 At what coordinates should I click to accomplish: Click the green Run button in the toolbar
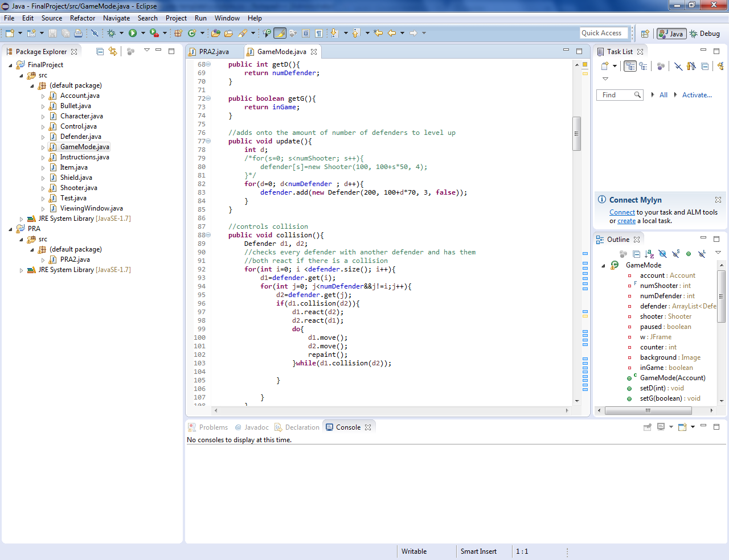132,34
